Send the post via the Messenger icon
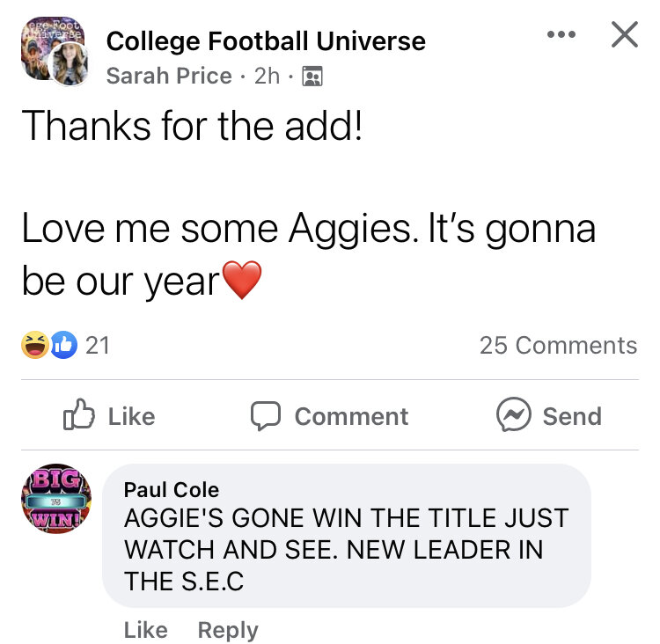Image resolution: width=660 pixels, height=644 pixels. (549, 416)
